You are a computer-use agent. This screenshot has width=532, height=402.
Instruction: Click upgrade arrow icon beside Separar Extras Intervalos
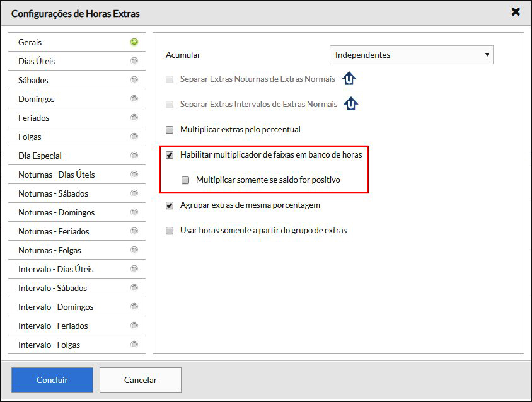pyautogui.click(x=351, y=104)
